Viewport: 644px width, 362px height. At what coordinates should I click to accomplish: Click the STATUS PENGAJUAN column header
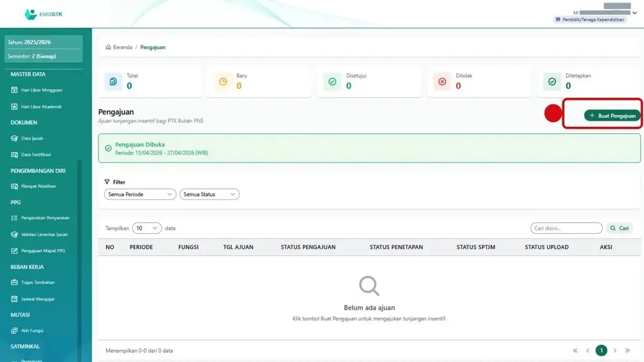pyautogui.click(x=308, y=247)
